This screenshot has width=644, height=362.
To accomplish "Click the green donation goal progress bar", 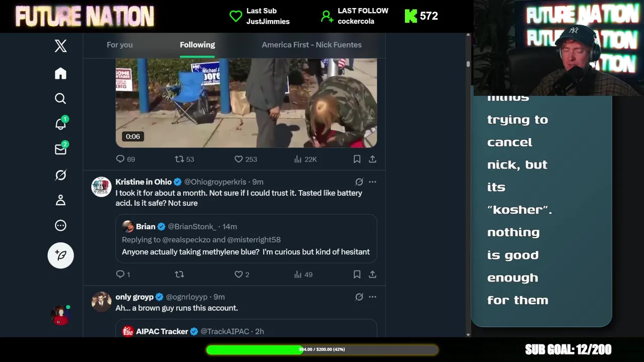I will (321, 349).
